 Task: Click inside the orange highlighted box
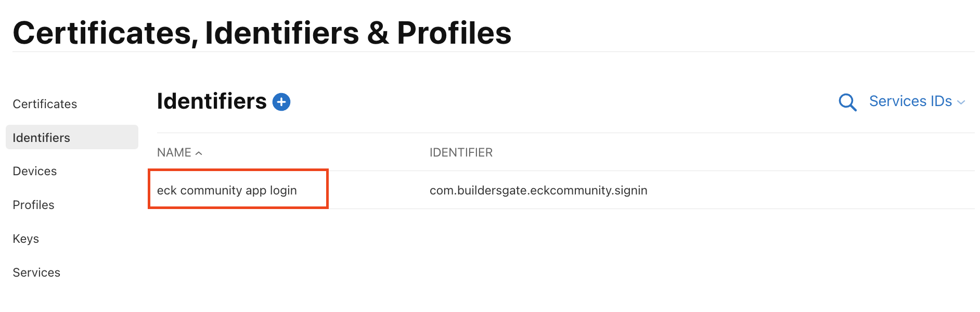238,190
